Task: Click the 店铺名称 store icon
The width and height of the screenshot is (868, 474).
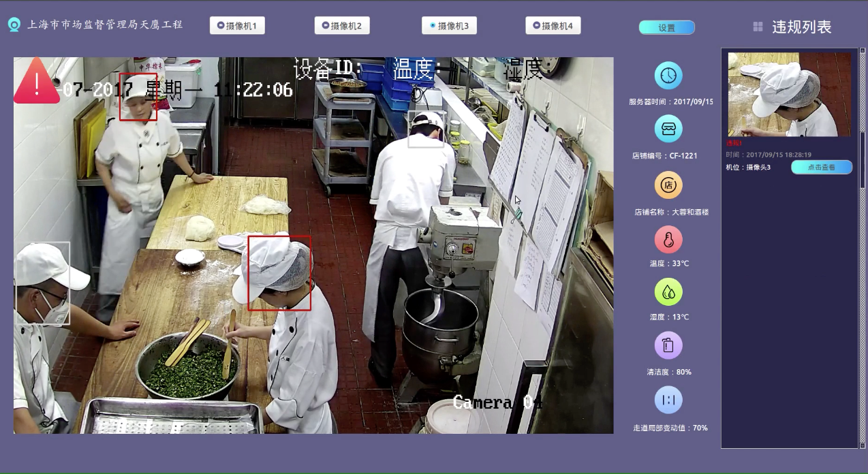Action: (668, 185)
